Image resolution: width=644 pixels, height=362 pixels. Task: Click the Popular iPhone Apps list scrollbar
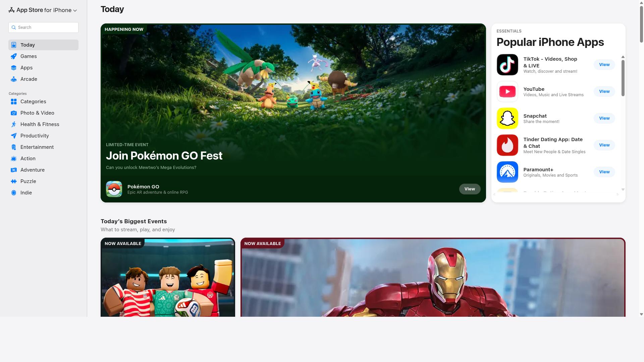click(x=623, y=78)
